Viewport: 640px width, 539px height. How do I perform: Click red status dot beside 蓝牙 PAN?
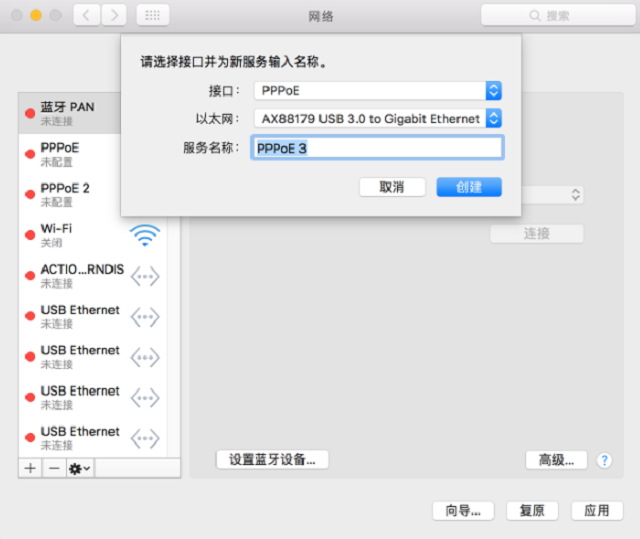click(30, 113)
